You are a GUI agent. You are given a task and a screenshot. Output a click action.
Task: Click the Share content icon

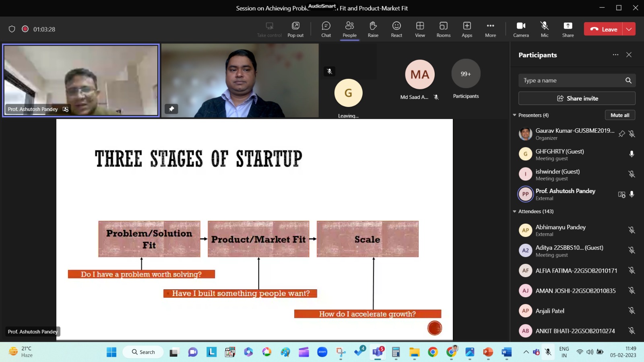[568, 29]
